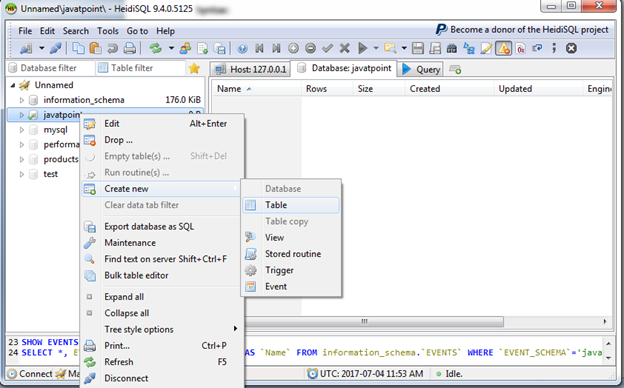624x388 pixels.
Task: Click the Undo toolbar icon
Action: point(113,49)
